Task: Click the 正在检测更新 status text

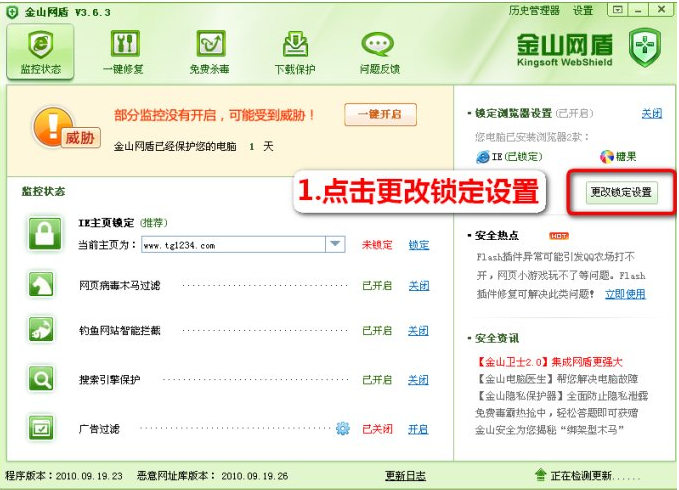Action: coord(596,476)
